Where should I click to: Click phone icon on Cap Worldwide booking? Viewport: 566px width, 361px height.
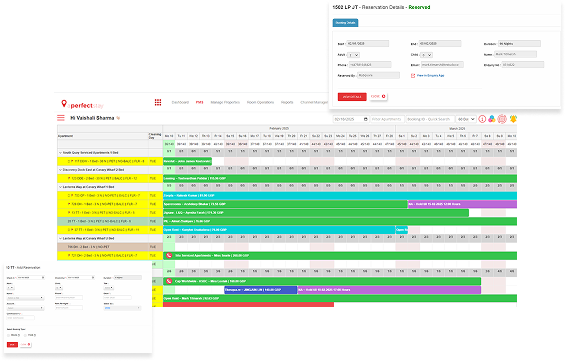click(x=169, y=281)
